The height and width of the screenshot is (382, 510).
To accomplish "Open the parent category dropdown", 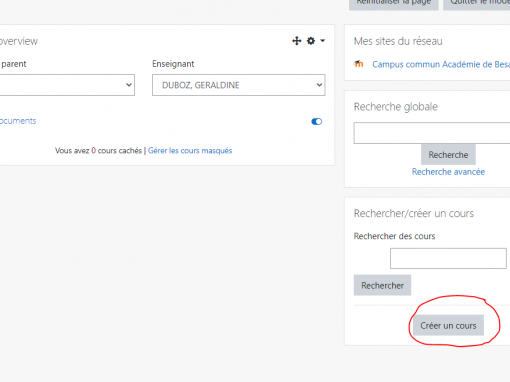I will [x=67, y=85].
